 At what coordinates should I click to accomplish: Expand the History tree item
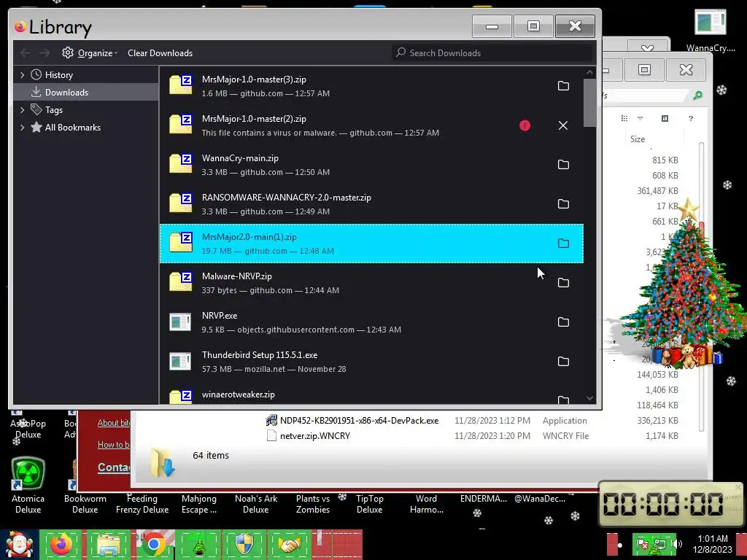tap(22, 75)
